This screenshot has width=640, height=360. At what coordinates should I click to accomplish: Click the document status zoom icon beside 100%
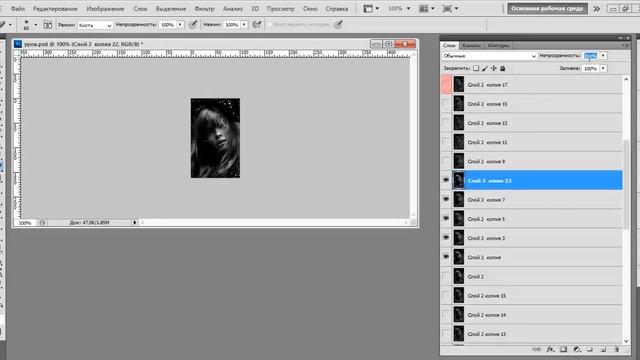(x=42, y=223)
